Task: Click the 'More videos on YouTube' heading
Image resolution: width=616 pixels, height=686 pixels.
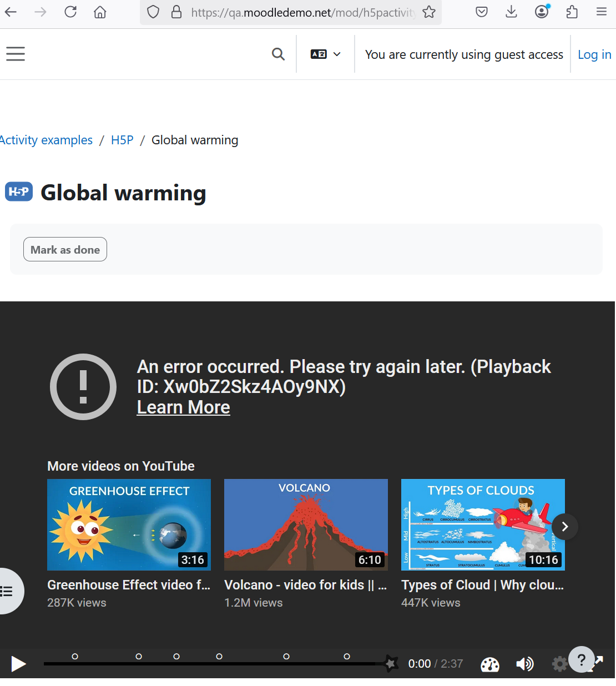Action: [x=121, y=466]
